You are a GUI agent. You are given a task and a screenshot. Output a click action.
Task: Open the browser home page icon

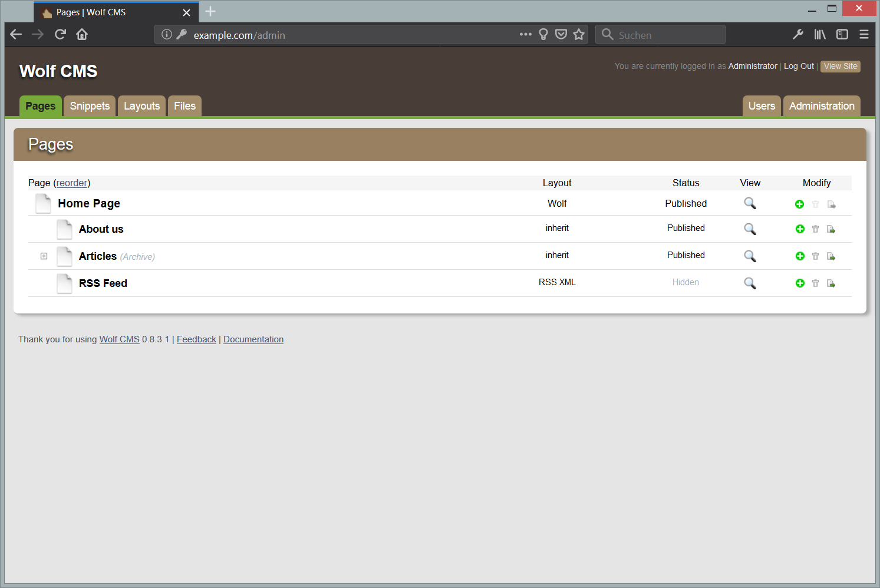82,34
